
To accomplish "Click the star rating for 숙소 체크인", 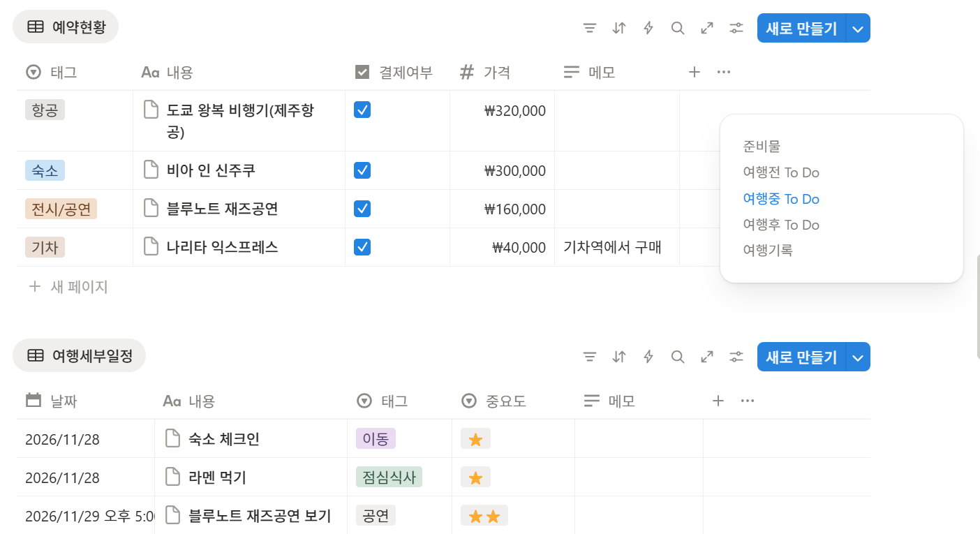I will (475, 438).
